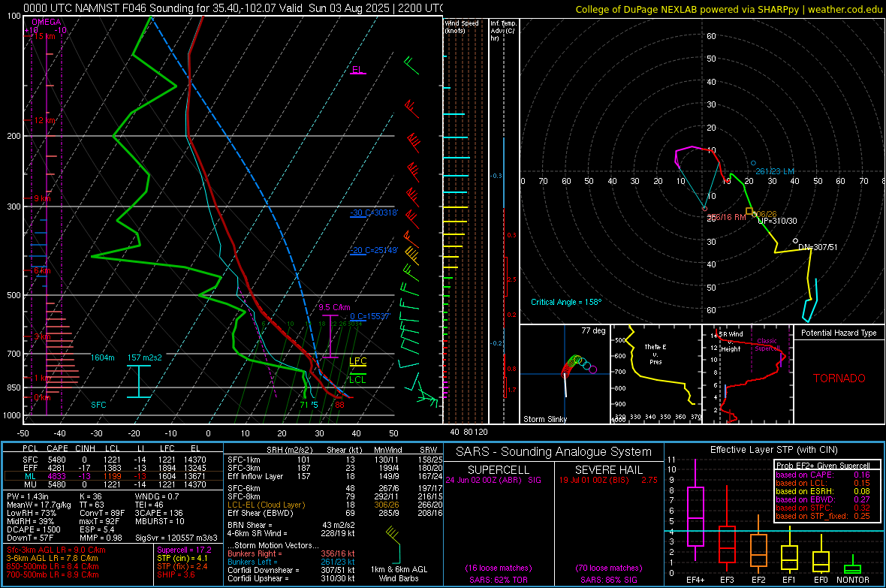Click '(16 loose matches)' text
This screenshot has height=588, width=886.
499,568
